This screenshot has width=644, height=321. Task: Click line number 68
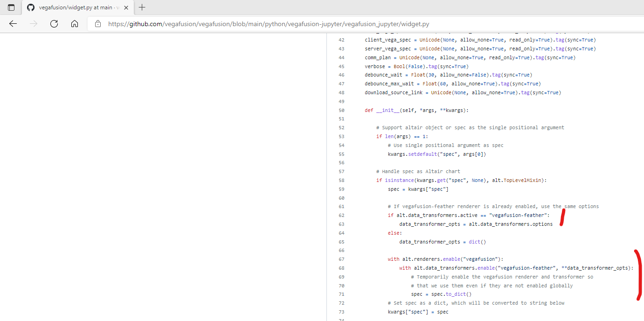(341, 268)
